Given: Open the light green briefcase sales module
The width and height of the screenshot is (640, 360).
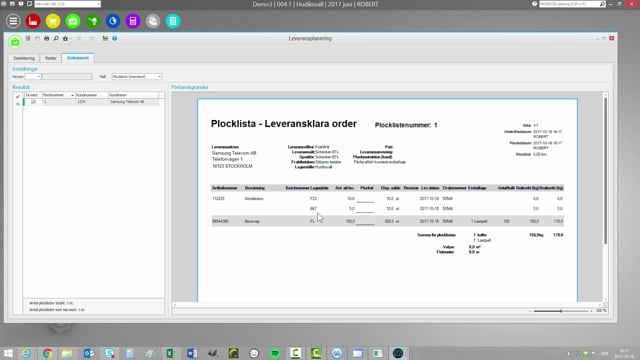Looking at the screenshot, I should point(73,21).
